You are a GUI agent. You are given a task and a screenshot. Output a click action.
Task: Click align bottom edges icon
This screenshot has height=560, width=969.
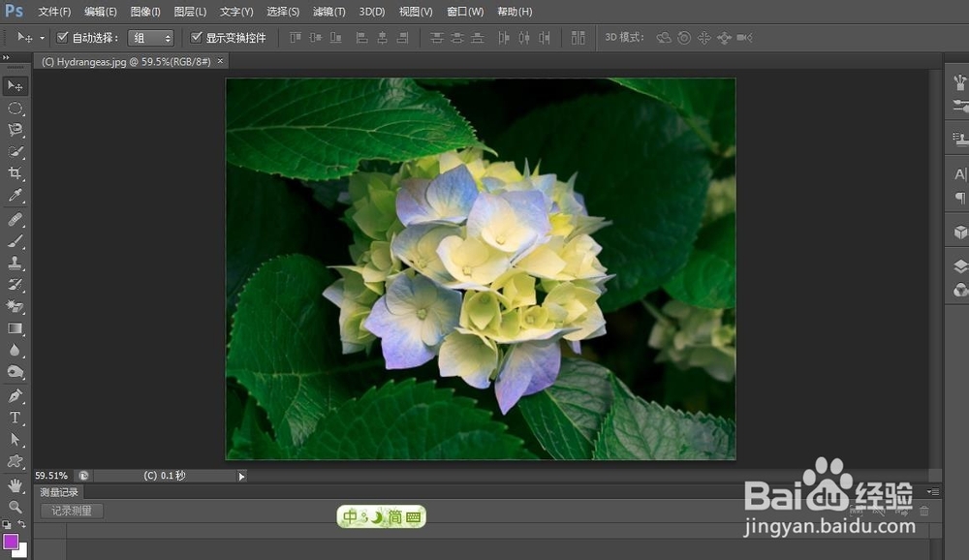pyautogui.click(x=335, y=38)
